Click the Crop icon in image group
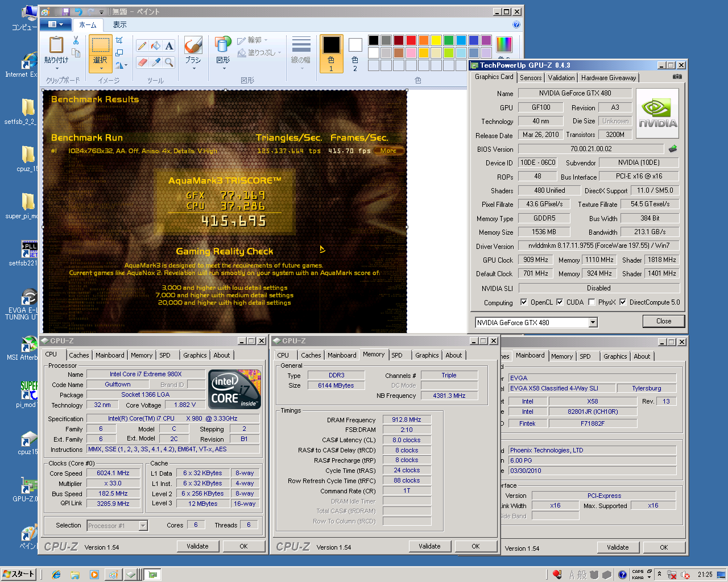The height and width of the screenshot is (582, 728). pos(119,40)
